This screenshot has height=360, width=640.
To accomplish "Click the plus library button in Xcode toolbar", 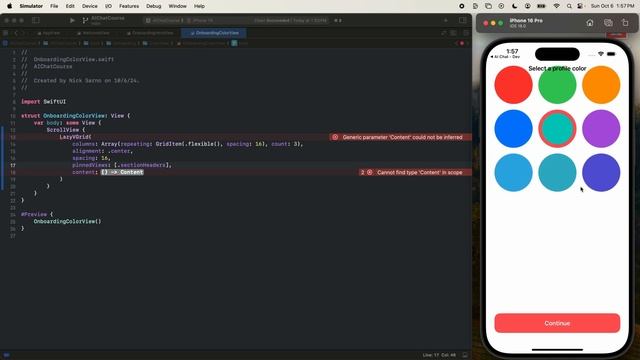I will pos(446,20).
